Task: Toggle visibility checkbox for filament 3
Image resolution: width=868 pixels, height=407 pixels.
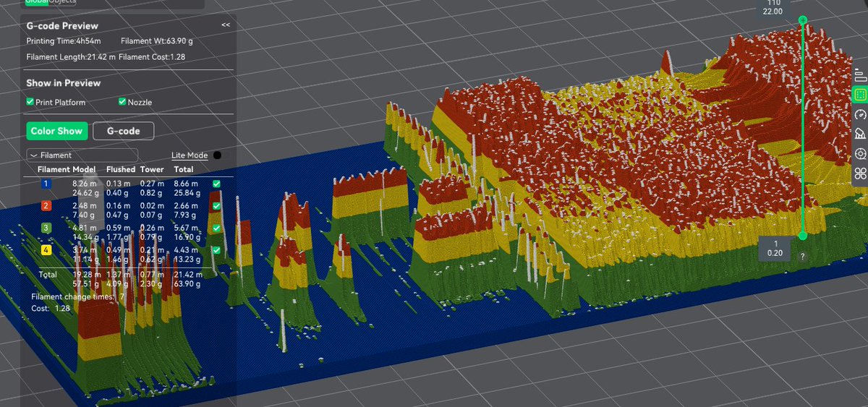Action: pos(216,228)
